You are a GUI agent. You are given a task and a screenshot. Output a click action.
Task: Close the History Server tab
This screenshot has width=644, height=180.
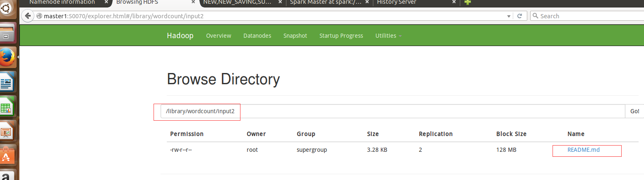pyautogui.click(x=454, y=2)
